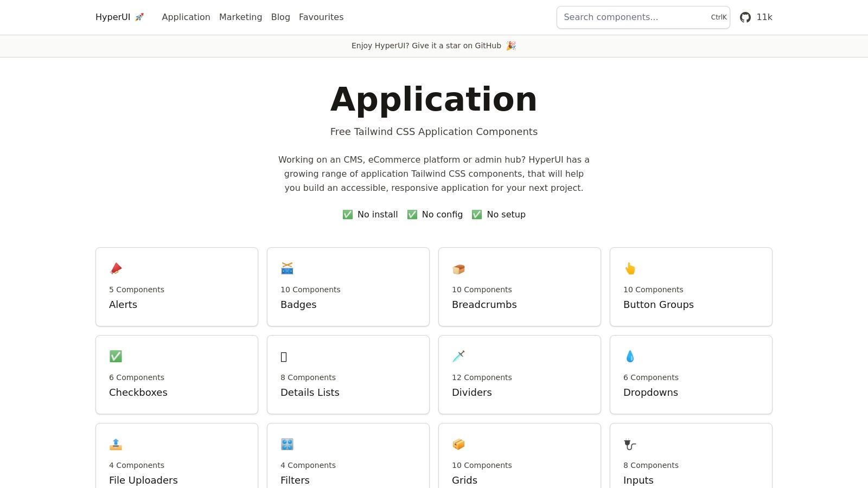Image resolution: width=868 pixels, height=488 pixels.
Task: Open the Checkboxes components card
Action: tap(177, 375)
